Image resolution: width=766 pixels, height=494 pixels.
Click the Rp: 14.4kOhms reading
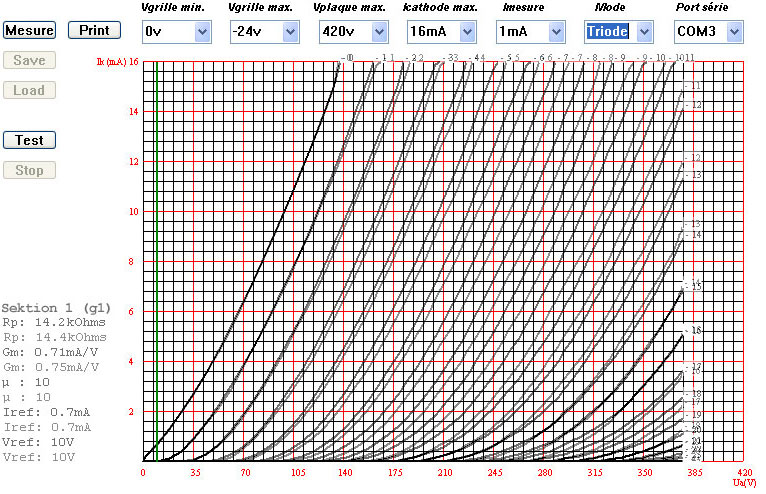pos(55,338)
